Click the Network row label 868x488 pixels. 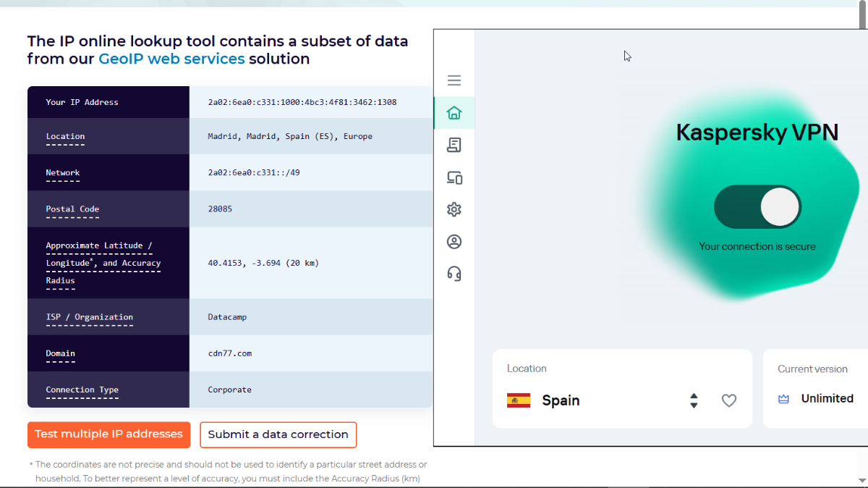coord(63,172)
